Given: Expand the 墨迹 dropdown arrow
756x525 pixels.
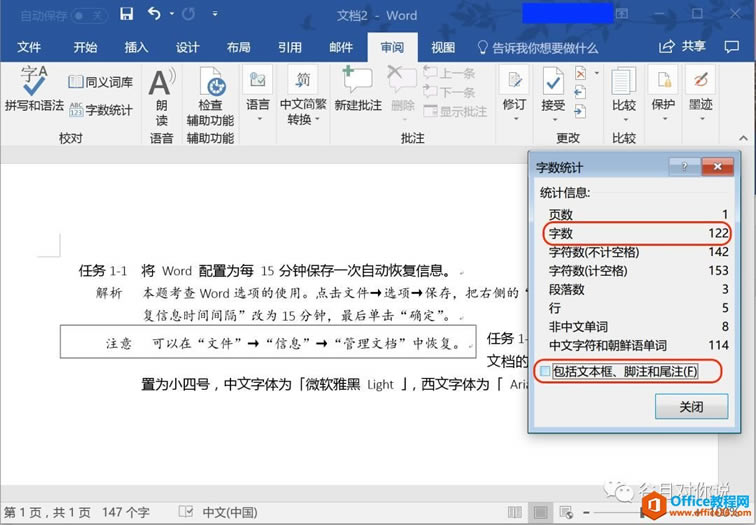Looking at the screenshot, I should pyautogui.click(x=702, y=119).
